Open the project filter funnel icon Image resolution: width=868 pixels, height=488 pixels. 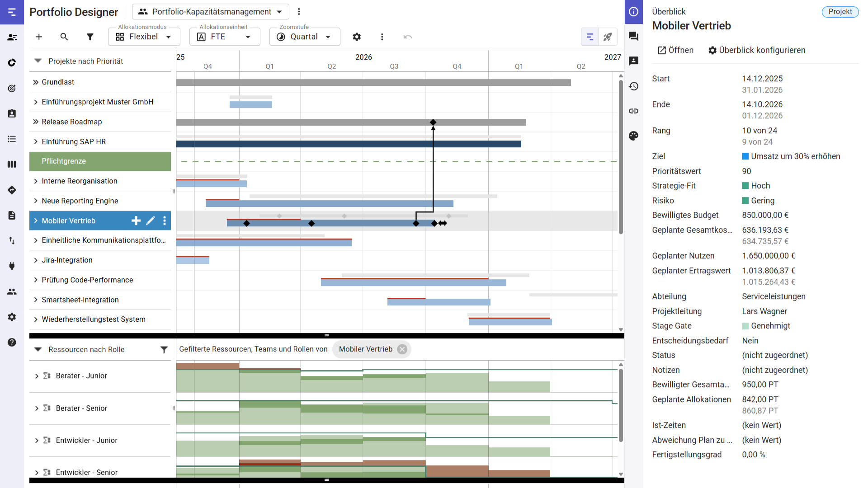tap(90, 37)
